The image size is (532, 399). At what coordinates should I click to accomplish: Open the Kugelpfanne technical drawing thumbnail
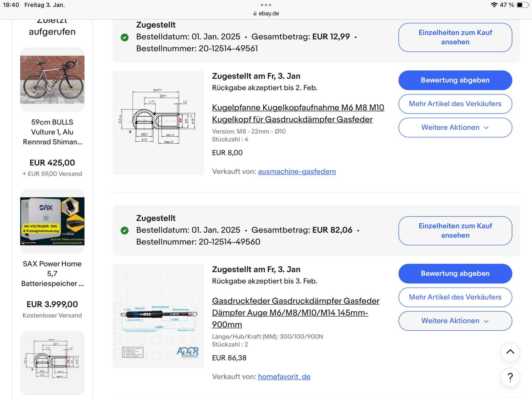(158, 122)
